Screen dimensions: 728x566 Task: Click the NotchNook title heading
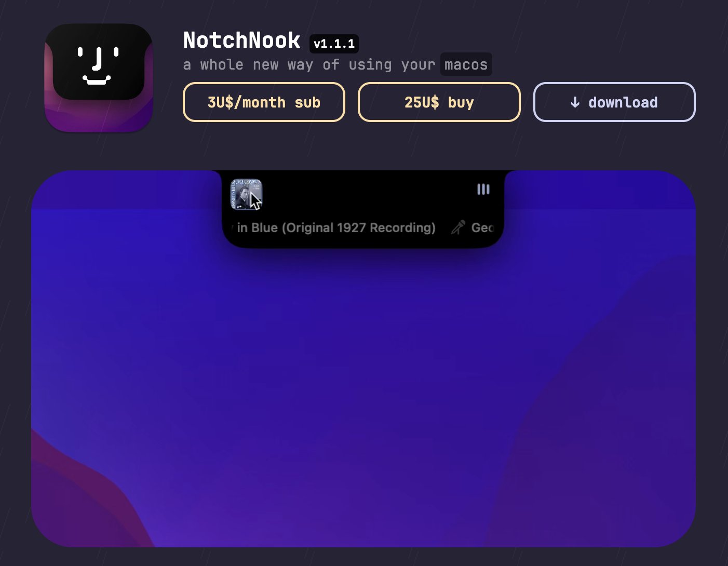[241, 40]
